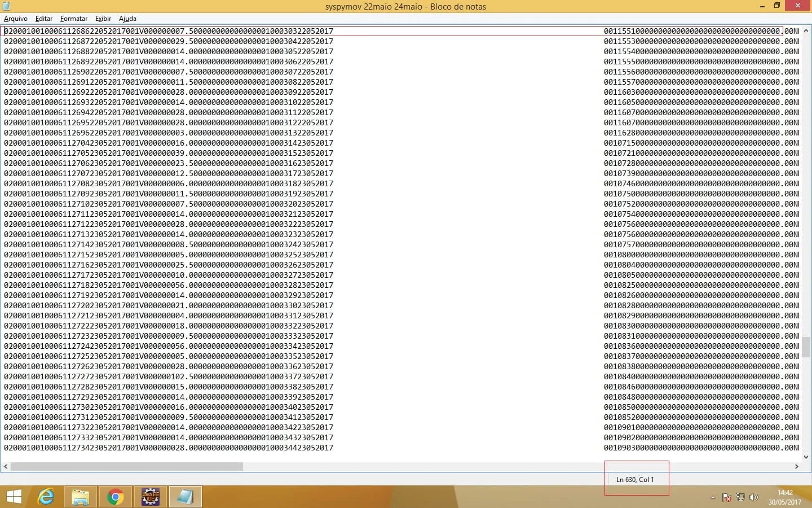Show hidden system tray icons

[713, 498]
